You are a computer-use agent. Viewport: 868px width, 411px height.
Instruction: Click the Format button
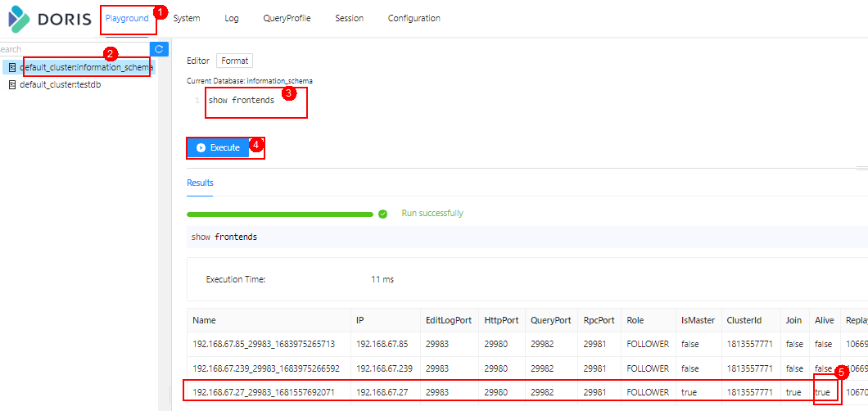click(235, 61)
